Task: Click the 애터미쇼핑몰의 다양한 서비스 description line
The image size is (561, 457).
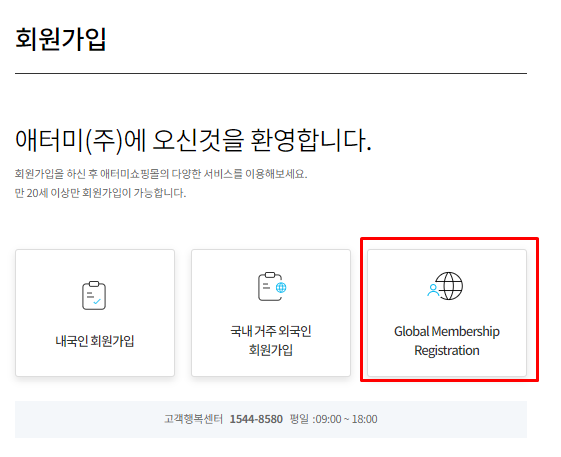Action: pos(161,174)
